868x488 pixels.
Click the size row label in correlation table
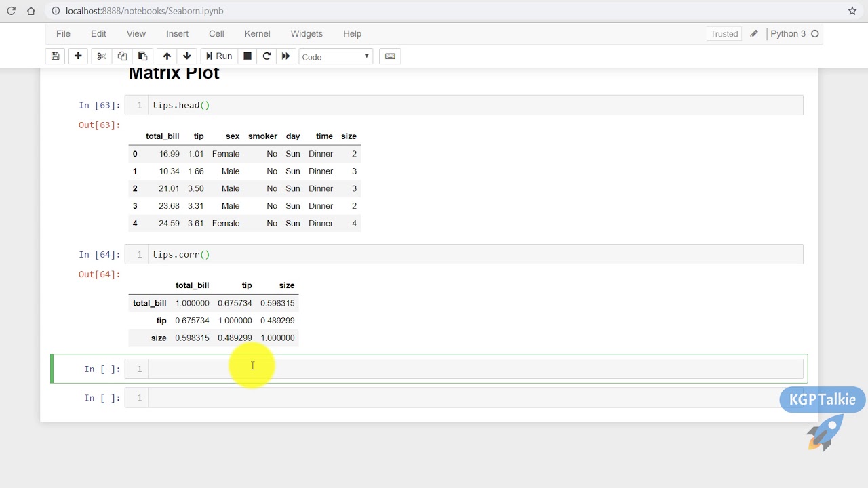(x=159, y=338)
